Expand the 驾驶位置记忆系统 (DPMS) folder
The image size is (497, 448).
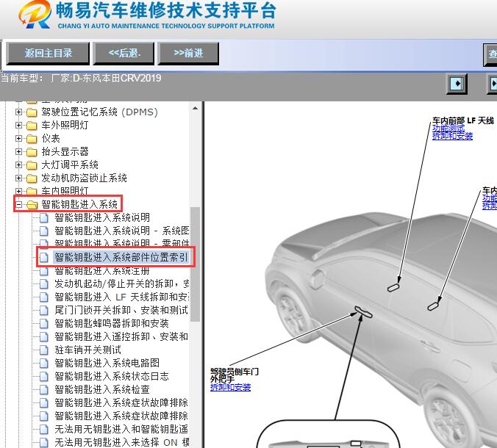click(18, 112)
